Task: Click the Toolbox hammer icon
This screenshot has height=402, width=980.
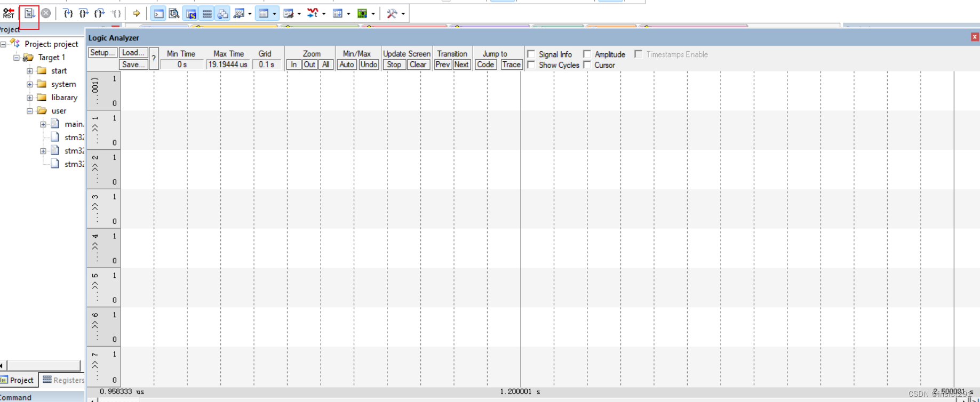Action: click(392, 13)
